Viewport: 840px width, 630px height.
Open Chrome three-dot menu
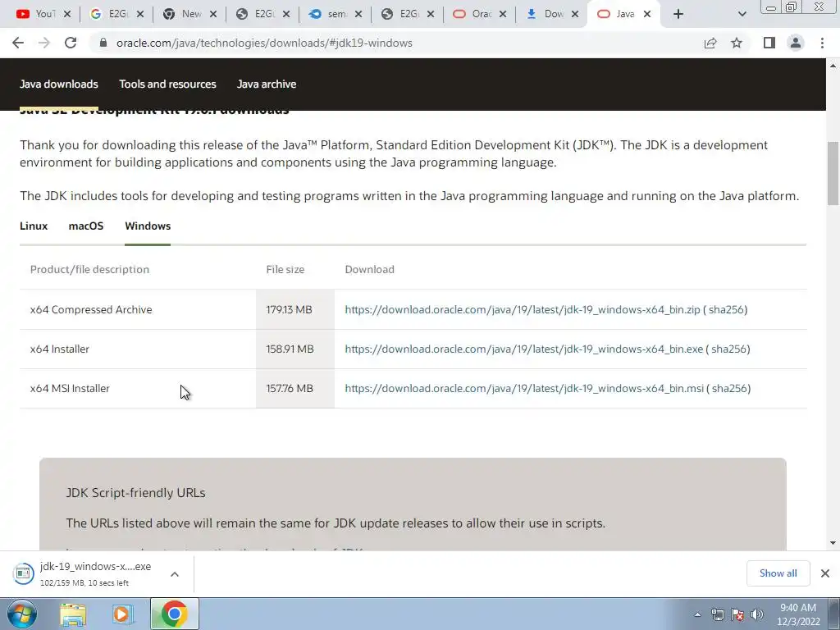pyautogui.click(x=822, y=43)
